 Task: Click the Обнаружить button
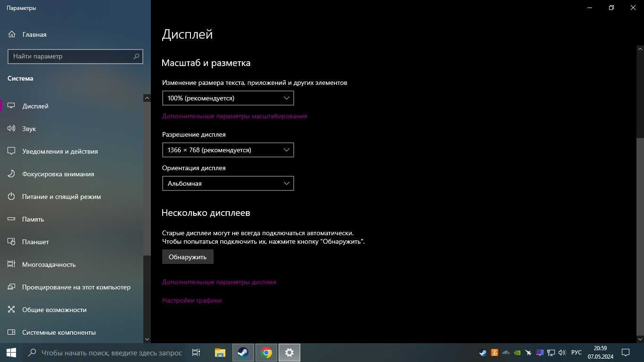[x=188, y=257]
